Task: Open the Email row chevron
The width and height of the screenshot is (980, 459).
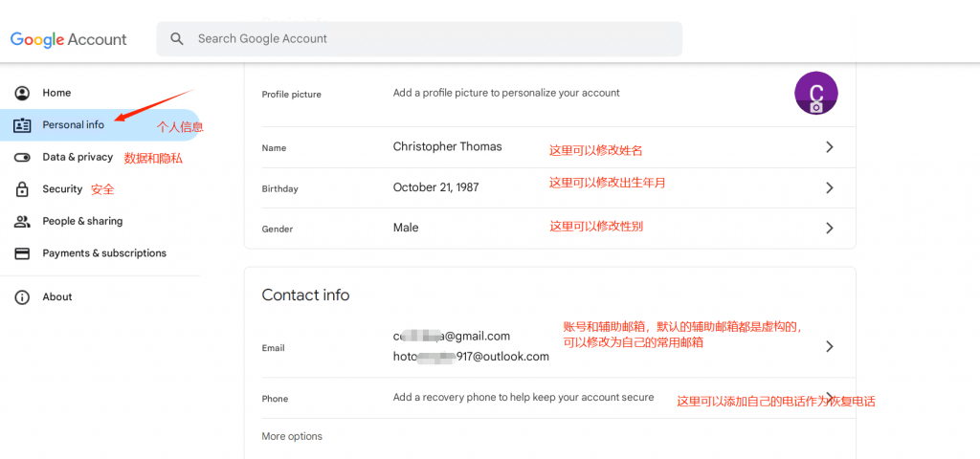Action: (x=830, y=346)
